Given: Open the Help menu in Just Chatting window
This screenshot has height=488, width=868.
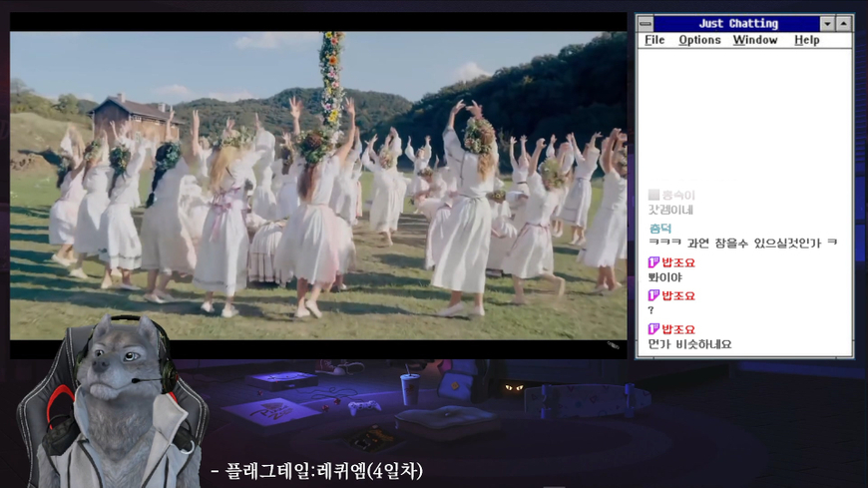Looking at the screenshot, I should click(x=806, y=40).
